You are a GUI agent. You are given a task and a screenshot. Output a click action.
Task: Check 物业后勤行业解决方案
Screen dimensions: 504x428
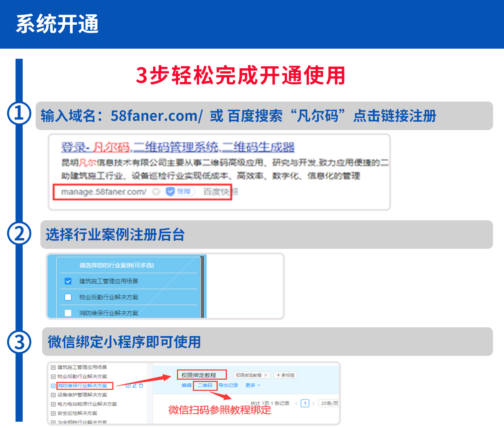[68, 297]
